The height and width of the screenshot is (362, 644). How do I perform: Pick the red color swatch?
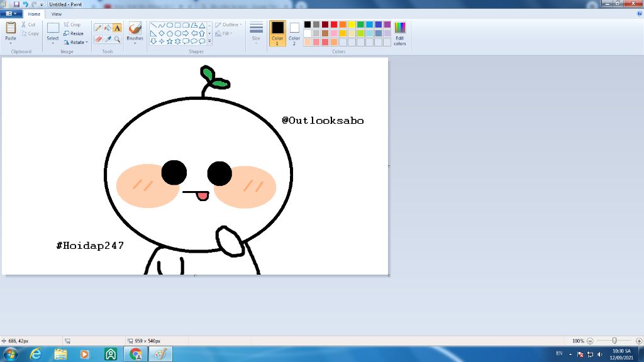[334, 25]
